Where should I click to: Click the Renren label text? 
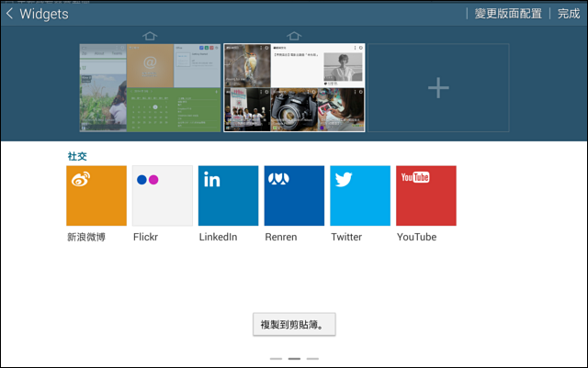[x=281, y=237]
